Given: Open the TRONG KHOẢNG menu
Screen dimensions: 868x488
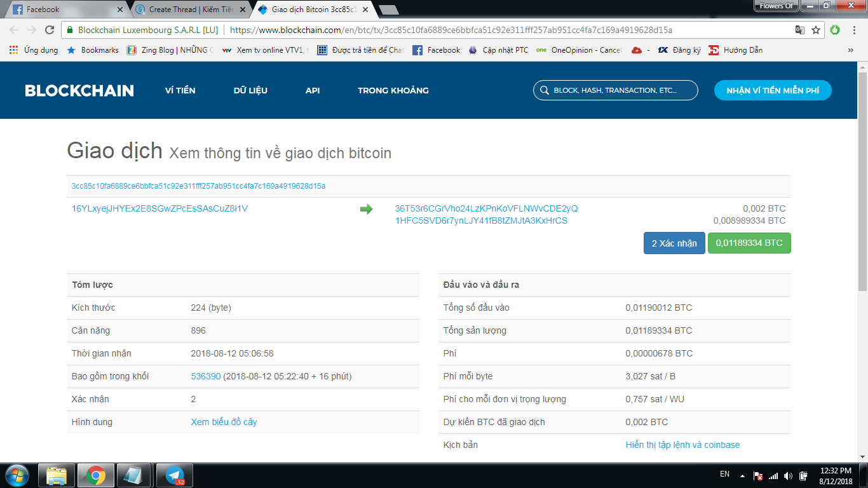Looking at the screenshot, I should pos(393,90).
